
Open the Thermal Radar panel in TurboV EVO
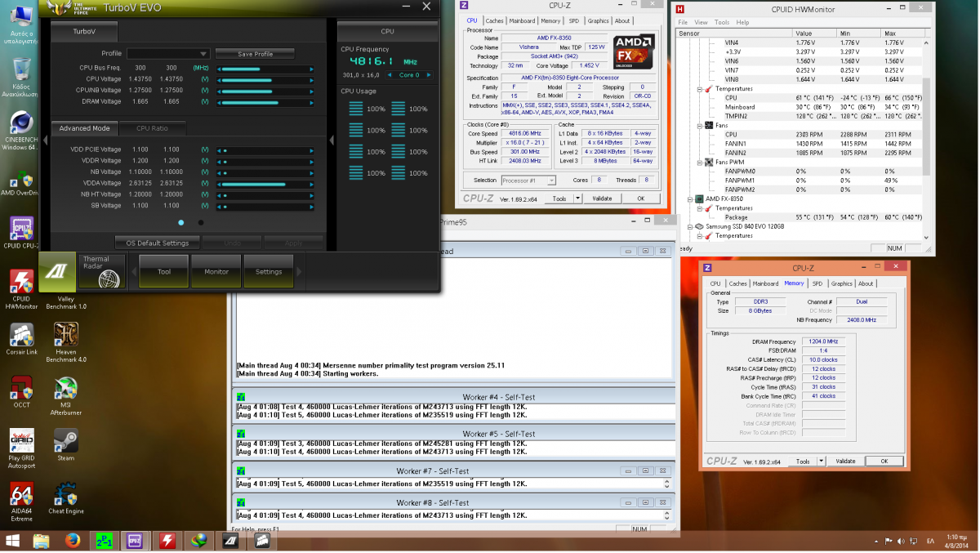102,271
